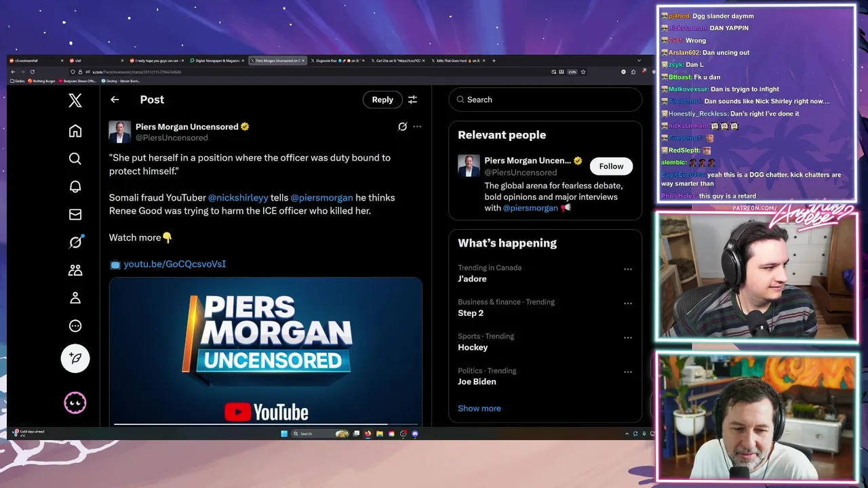Open more options for J'adore trend
This screenshot has height=488, width=868.
628,269
